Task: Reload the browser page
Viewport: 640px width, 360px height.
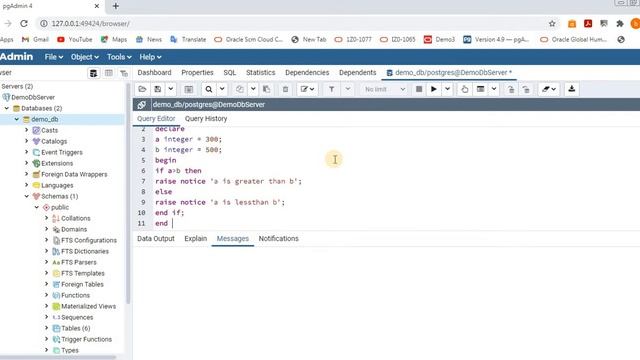Action: pos(24,24)
